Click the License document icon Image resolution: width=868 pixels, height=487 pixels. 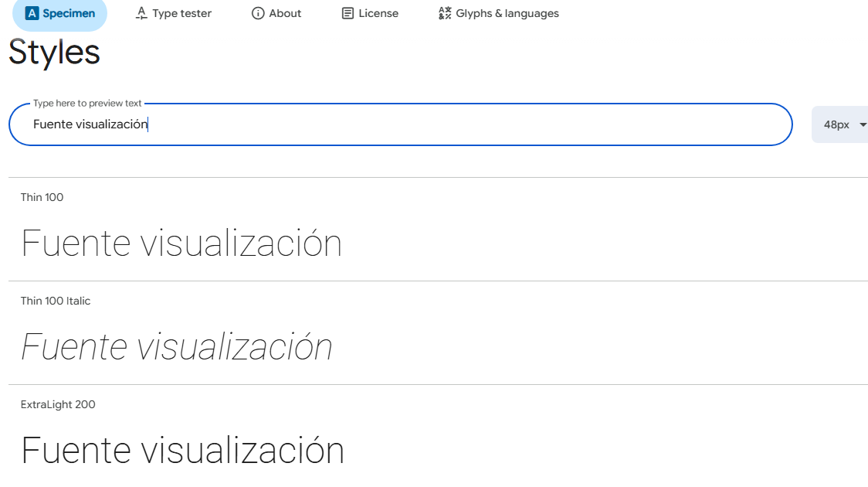(348, 13)
